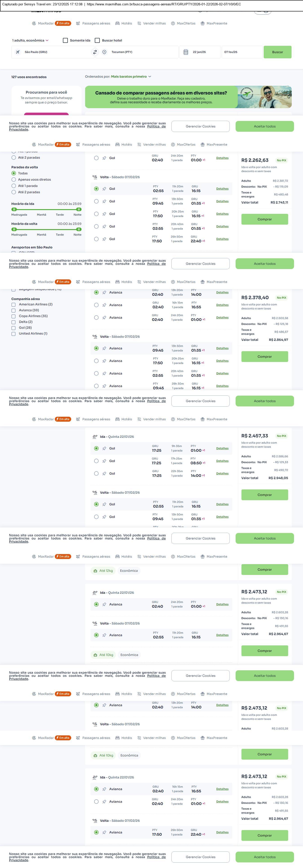Click the airline icon on the Avianca 28h 30m flight
This screenshot has width=303, height=868.
[104, 386]
